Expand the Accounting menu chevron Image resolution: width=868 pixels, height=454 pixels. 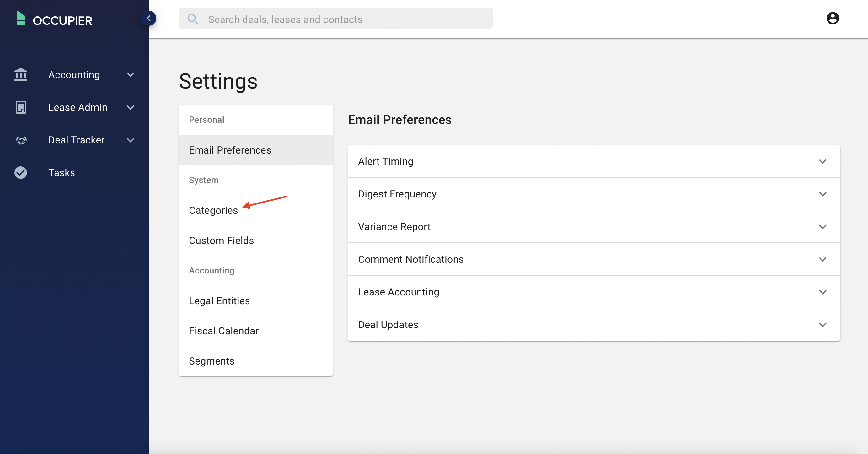131,75
